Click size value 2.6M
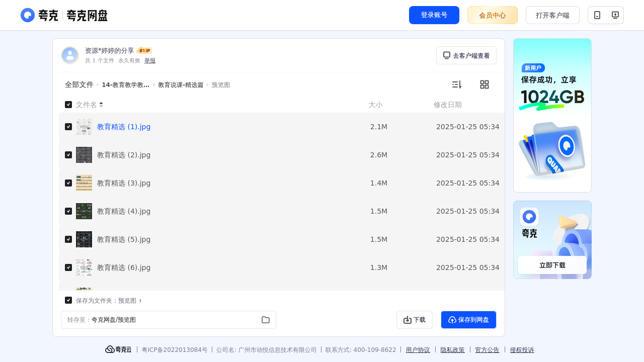 coord(379,155)
